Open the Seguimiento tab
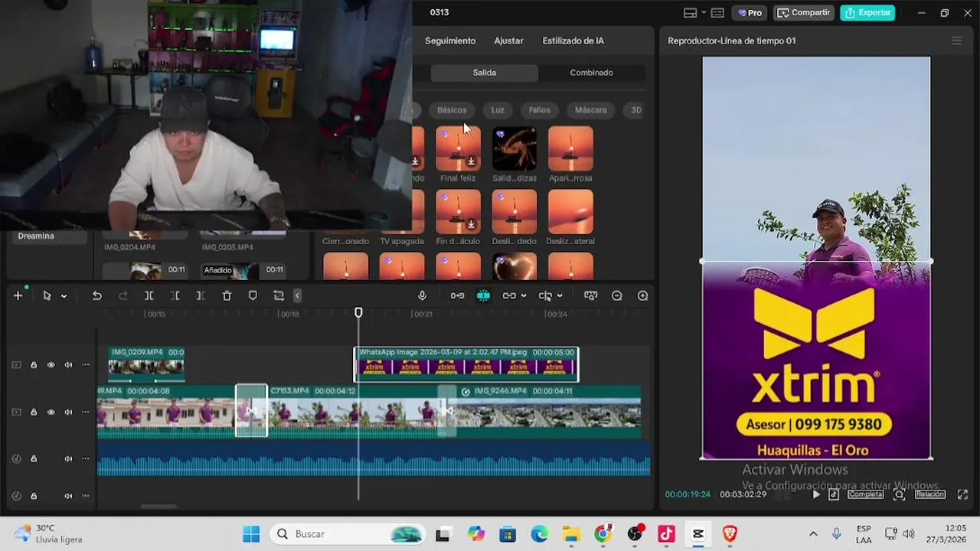980x551 pixels. click(450, 41)
